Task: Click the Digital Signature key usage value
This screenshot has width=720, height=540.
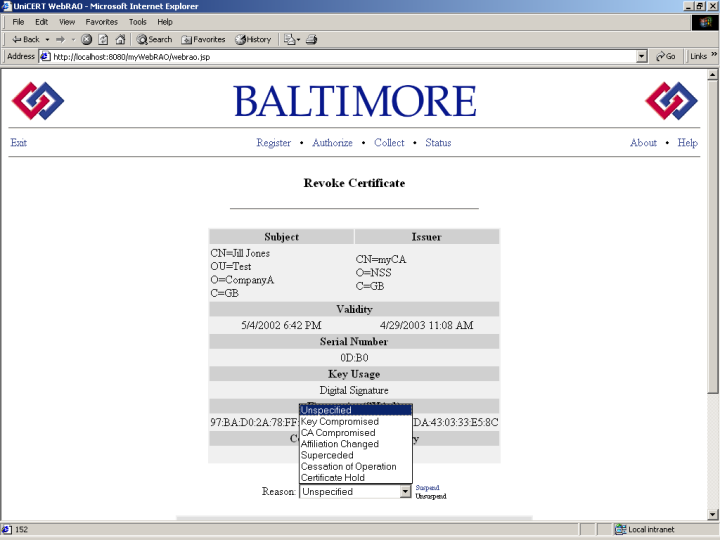Action: 354,390
